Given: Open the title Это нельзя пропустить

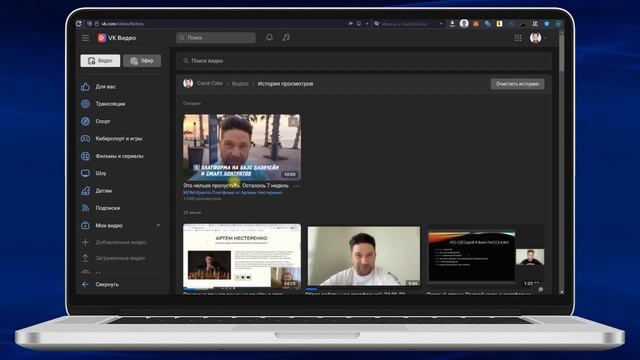Looking at the screenshot, I should tap(236, 186).
